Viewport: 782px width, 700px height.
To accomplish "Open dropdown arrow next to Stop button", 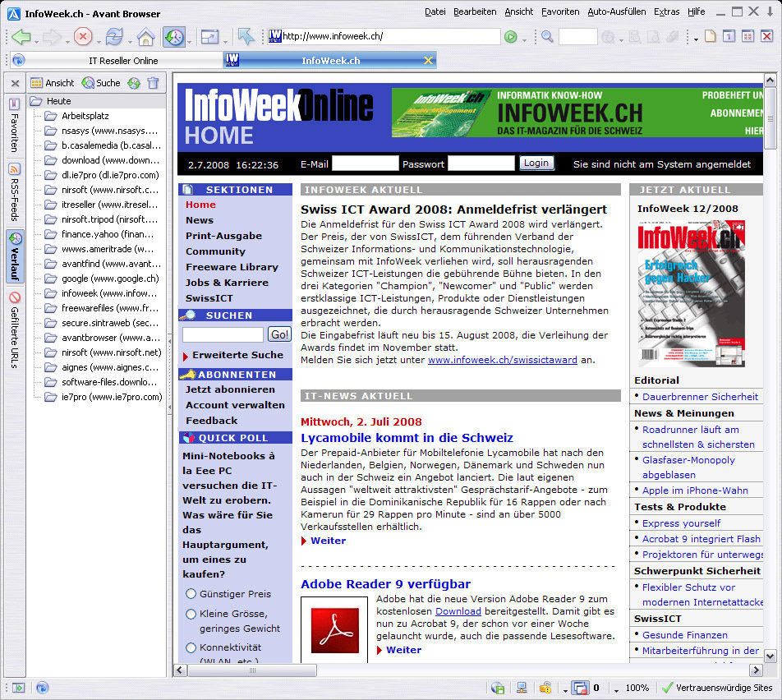I will tap(99, 41).
